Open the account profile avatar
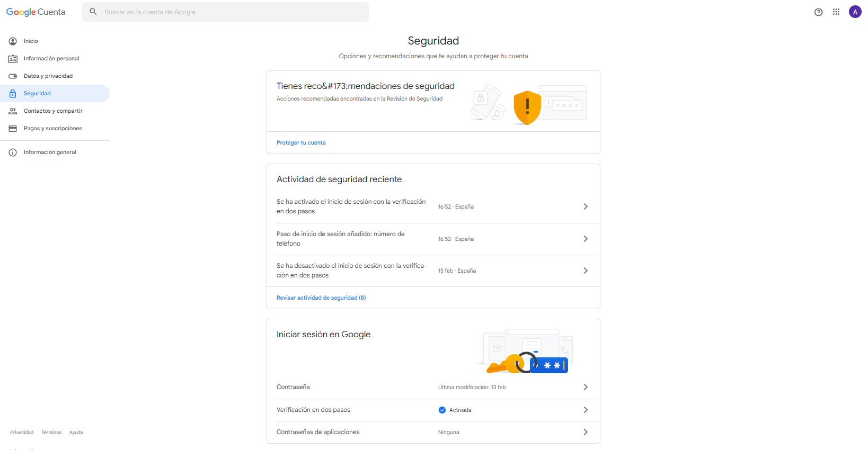This screenshot has width=868, height=450. (855, 12)
